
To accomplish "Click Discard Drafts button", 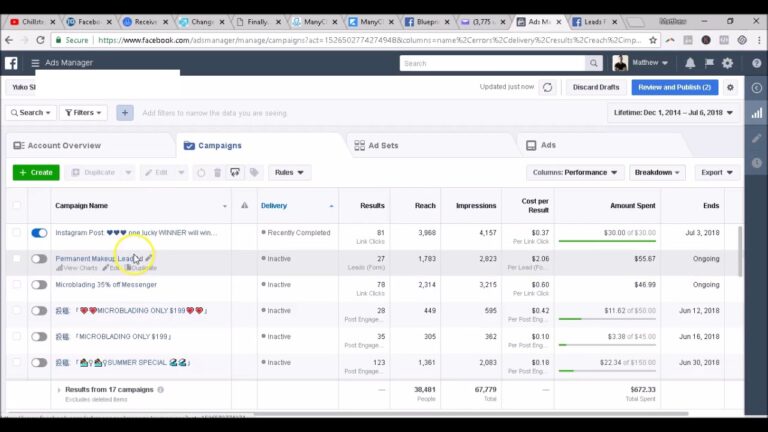I will (596, 87).
